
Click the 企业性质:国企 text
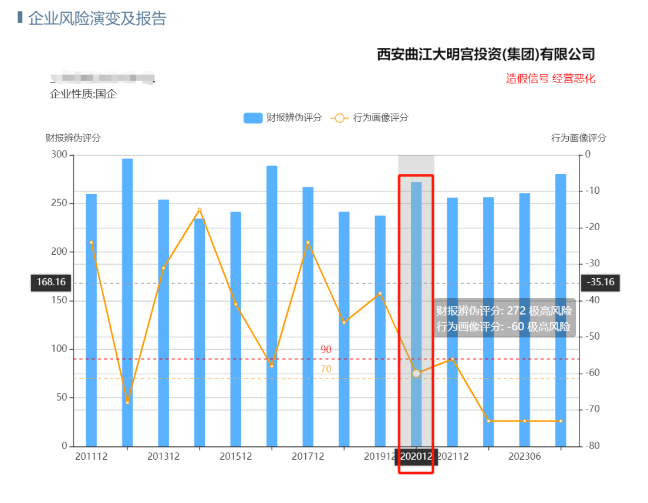(x=83, y=94)
